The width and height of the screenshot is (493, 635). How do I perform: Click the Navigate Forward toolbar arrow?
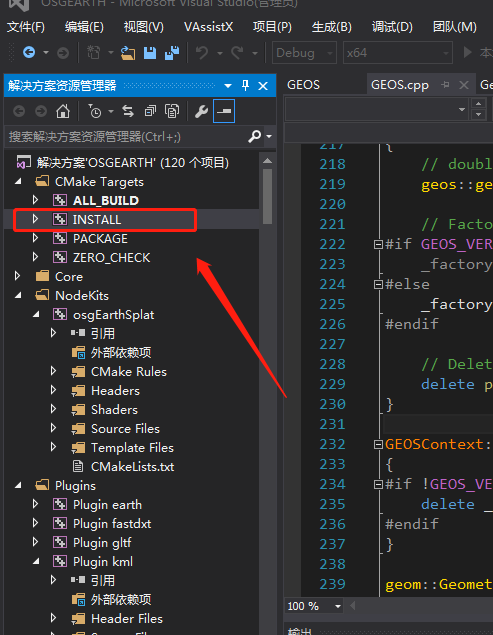[x=63, y=53]
